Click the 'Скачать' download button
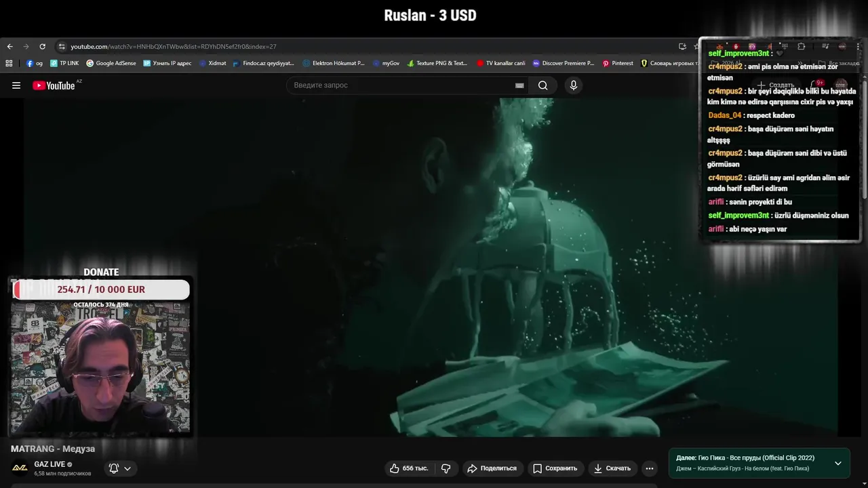This screenshot has height=488, width=868. (x=612, y=468)
